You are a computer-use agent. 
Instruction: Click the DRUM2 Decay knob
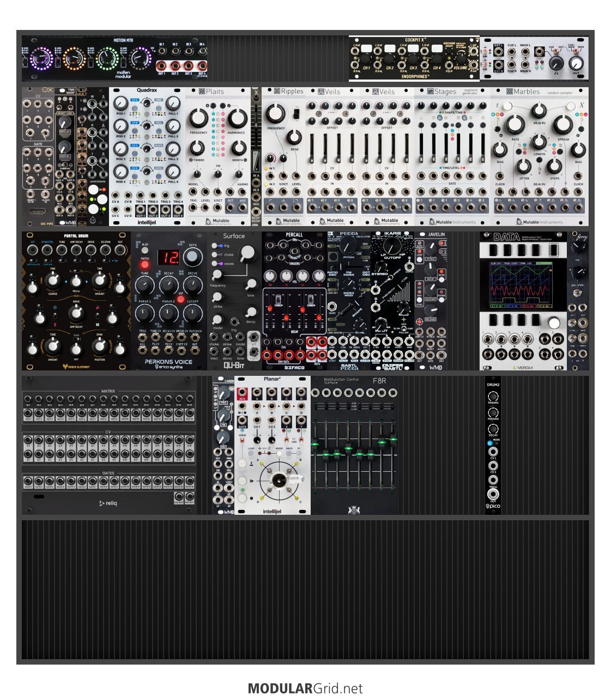(x=493, y=429)
